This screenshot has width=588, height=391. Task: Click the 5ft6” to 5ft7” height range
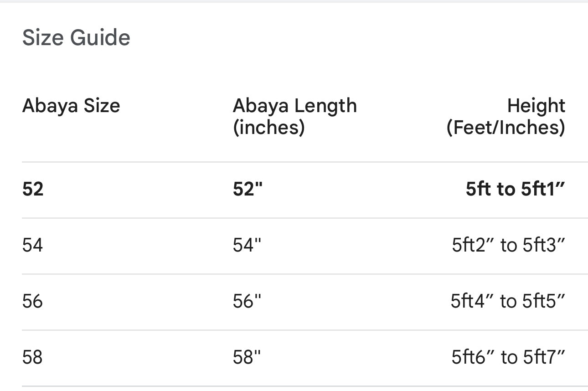[x=508, y=357]
